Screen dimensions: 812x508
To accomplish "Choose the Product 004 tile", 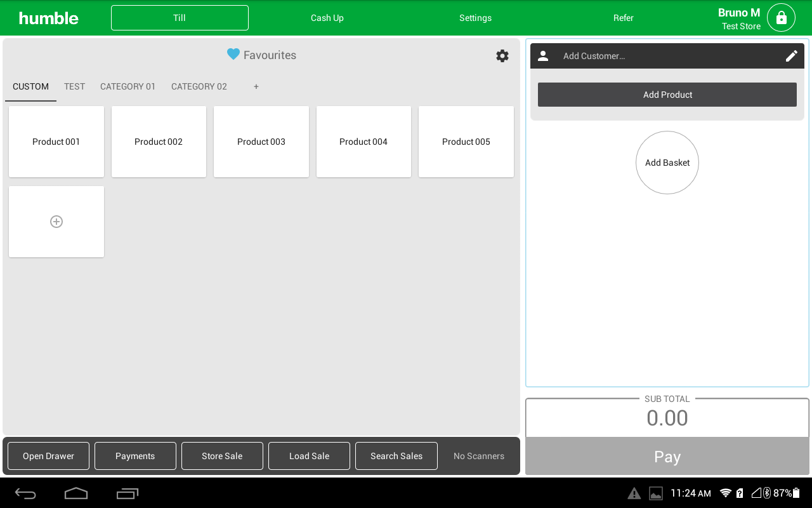I will tap(363, 142).
